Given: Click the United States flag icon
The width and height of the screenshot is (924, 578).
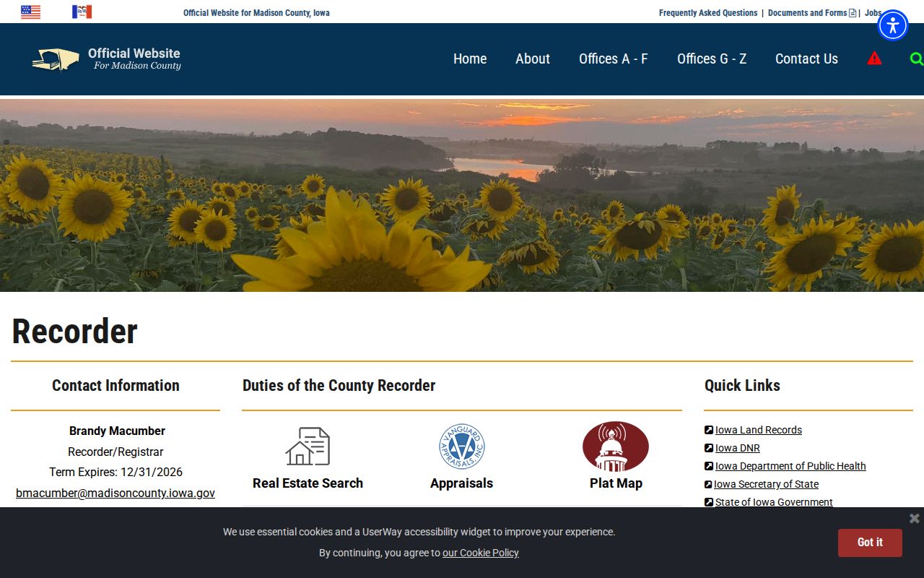Looking at the screenshot, I should coord(30,12).
